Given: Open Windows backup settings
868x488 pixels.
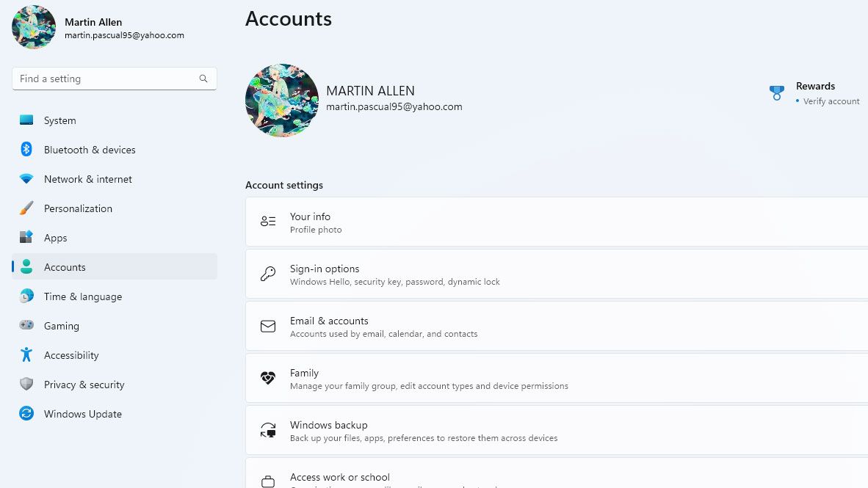Looking at the screenshot, I should pos(556,430).
